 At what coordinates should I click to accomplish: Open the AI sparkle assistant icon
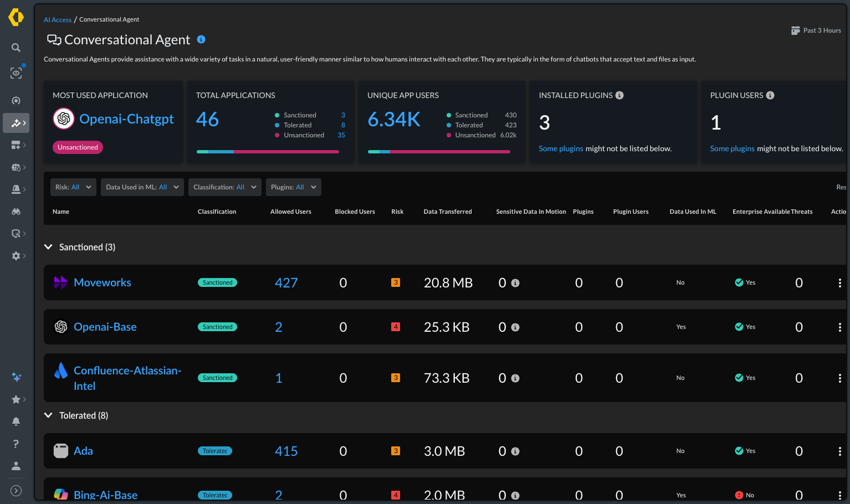pos(16,377)
